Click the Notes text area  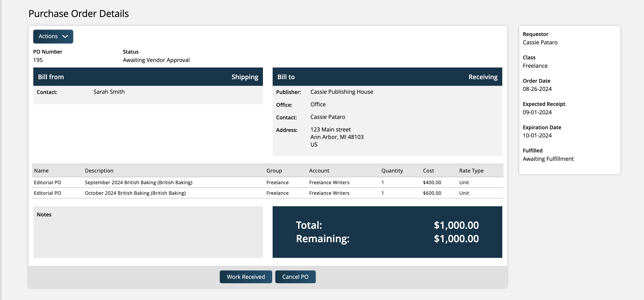click(x=148, y=235)
